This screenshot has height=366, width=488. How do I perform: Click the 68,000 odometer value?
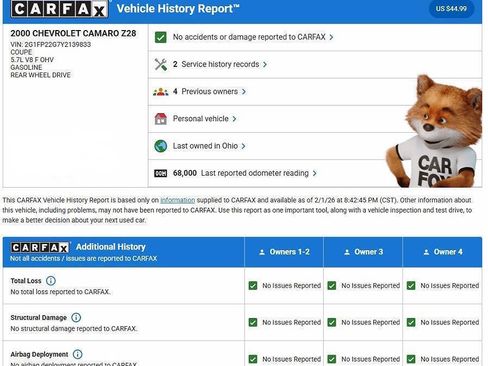(185, 173)
